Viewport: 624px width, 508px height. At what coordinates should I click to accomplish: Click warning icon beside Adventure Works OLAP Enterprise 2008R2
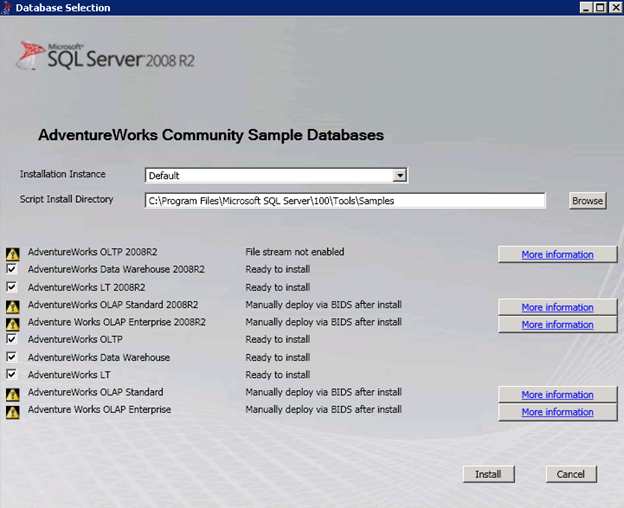click(x=12, y=324)
